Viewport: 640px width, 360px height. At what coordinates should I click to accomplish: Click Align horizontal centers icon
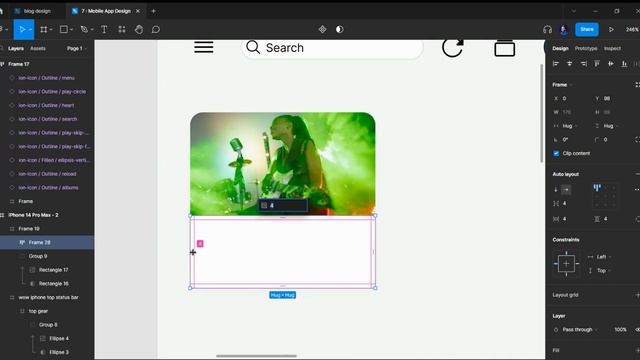(569, 64)
